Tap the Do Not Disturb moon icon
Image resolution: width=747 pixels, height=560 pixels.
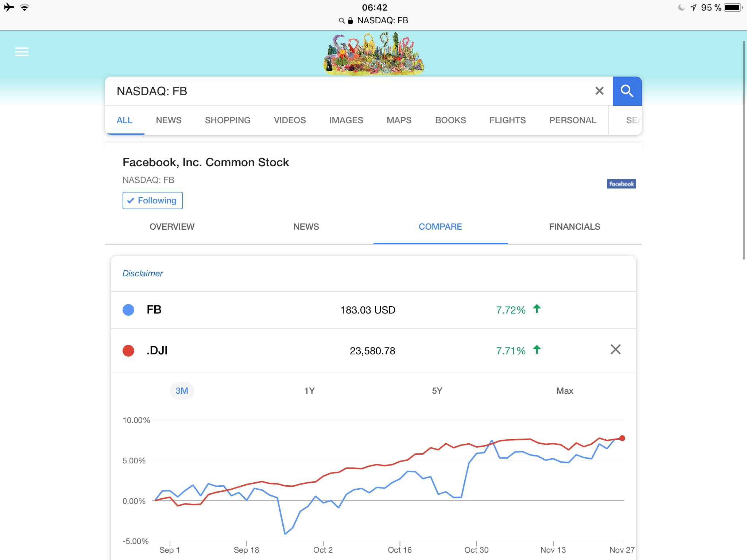pos(681,7)
